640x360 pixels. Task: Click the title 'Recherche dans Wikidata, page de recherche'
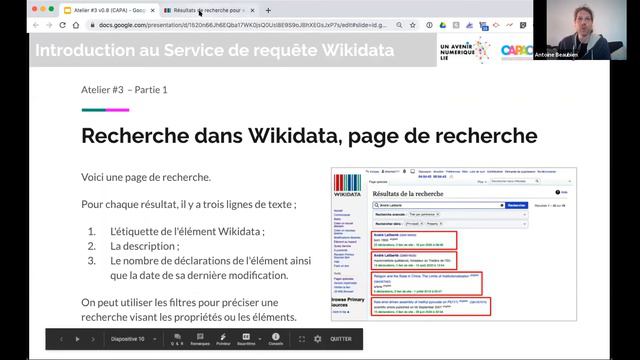tap(309, 136)
